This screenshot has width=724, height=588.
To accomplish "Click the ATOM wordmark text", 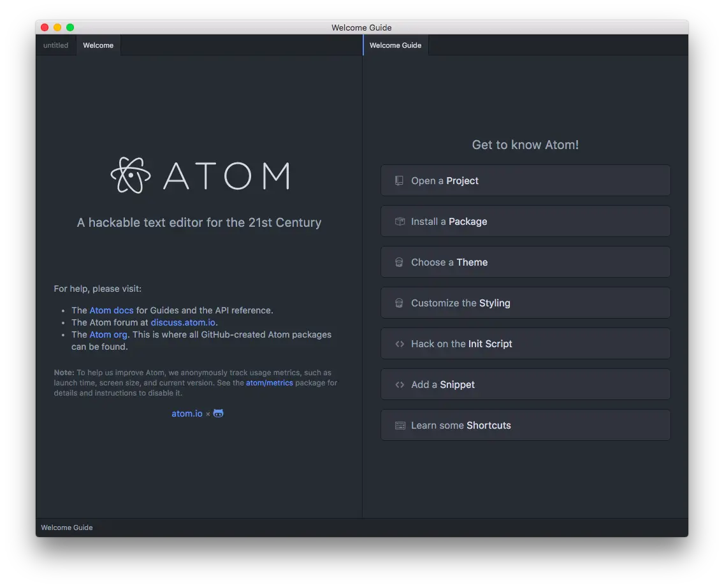I will click(x=227, y=176).
